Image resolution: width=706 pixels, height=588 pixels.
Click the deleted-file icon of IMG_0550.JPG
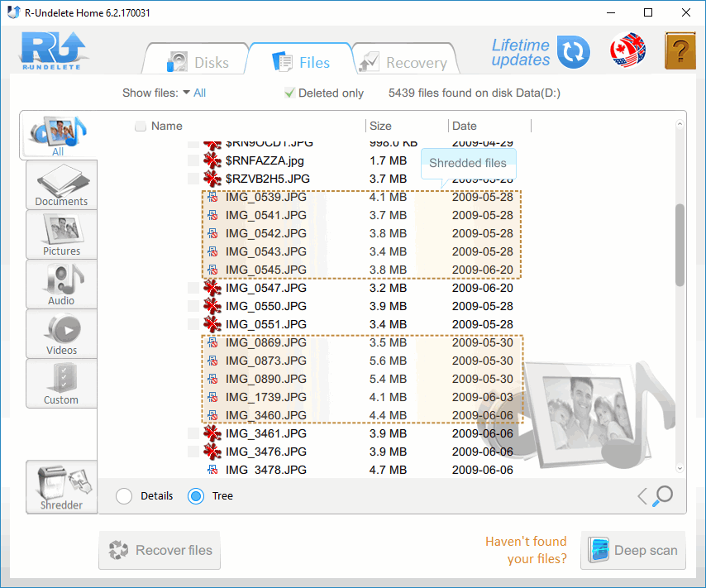click(x=212, y=306)
